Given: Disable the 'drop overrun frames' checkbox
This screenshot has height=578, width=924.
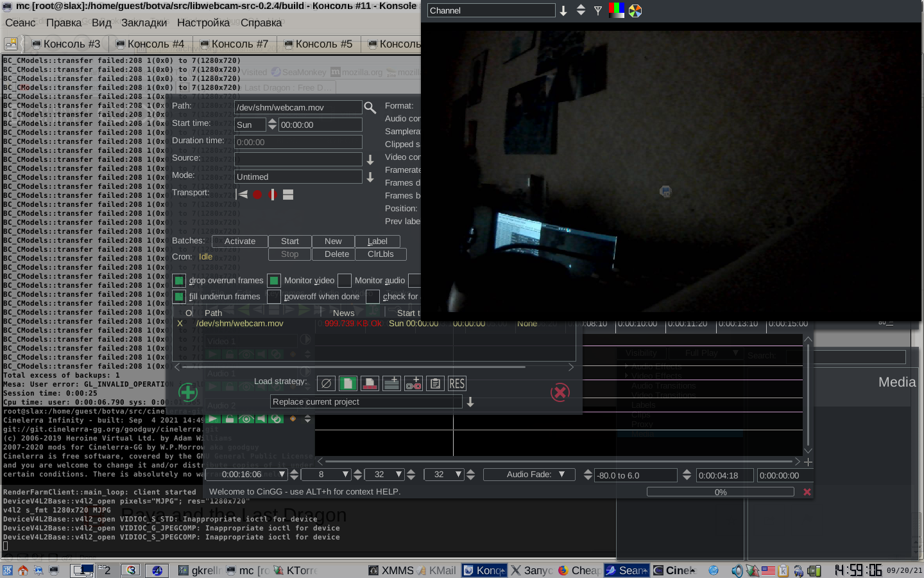Looking at the screenshot, I should [179, 281].
